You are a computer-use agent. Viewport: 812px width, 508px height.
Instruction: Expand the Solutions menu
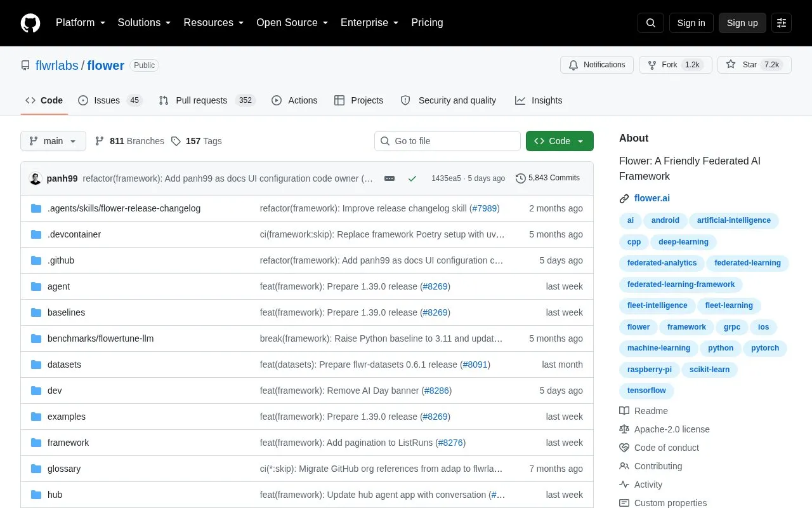144,23
